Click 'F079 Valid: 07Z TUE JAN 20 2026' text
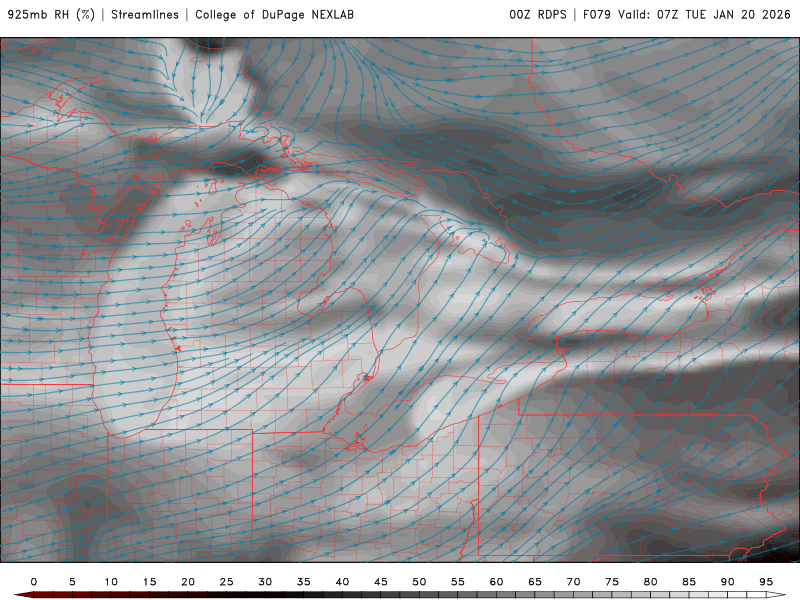The width and height of the screenshot is (800, 600). [x=687, y=15]
